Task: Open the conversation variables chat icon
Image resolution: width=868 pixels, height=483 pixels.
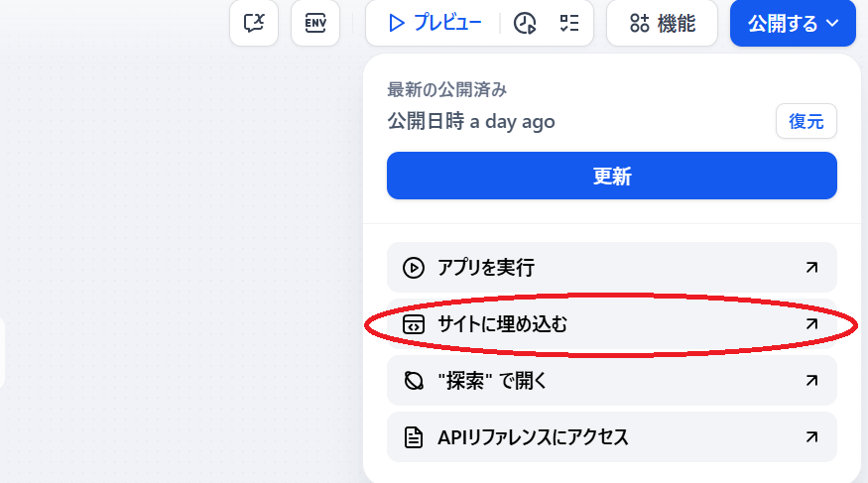Action: tap(254, 23)
